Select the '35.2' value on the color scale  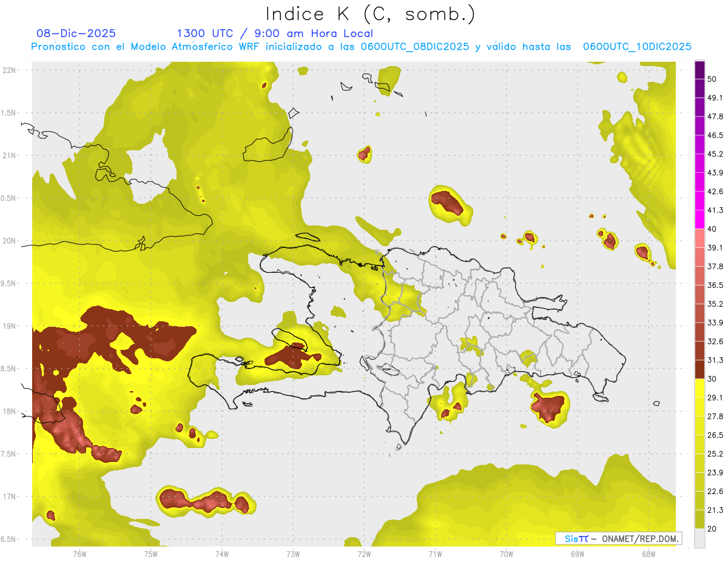(x=715, y=304)
